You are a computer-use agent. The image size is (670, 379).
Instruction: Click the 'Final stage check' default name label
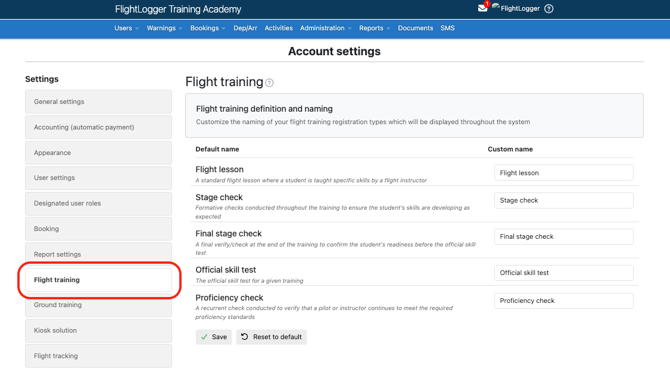(x=229, y=234)
